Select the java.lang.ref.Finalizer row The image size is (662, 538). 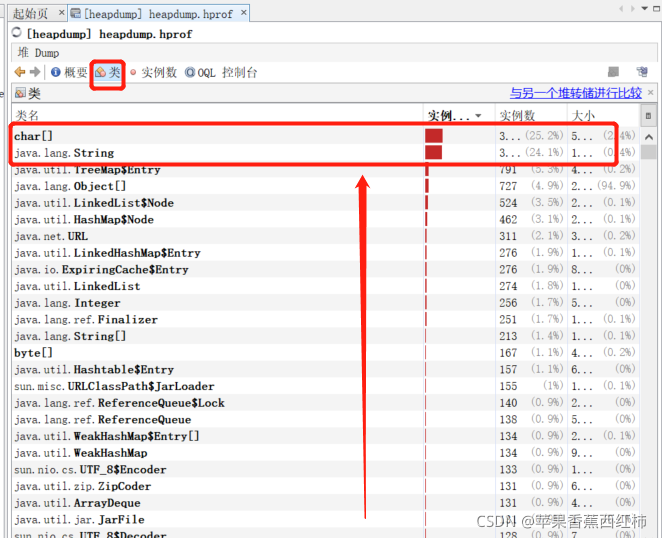pyautogui.click(x=325, y=319)
